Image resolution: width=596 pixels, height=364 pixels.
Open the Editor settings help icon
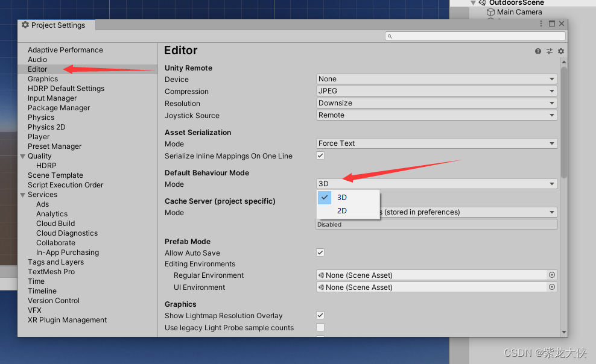[x=537, y=51]
